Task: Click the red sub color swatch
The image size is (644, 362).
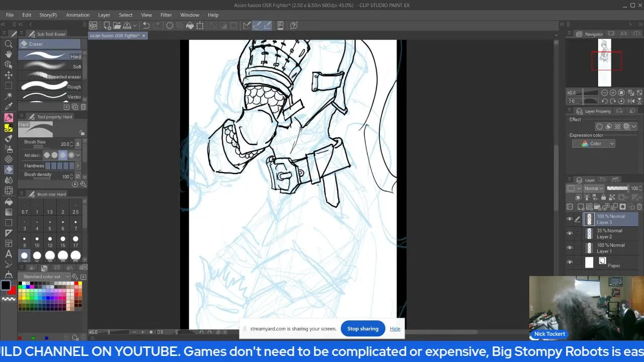Action: (x=12, y=290)
